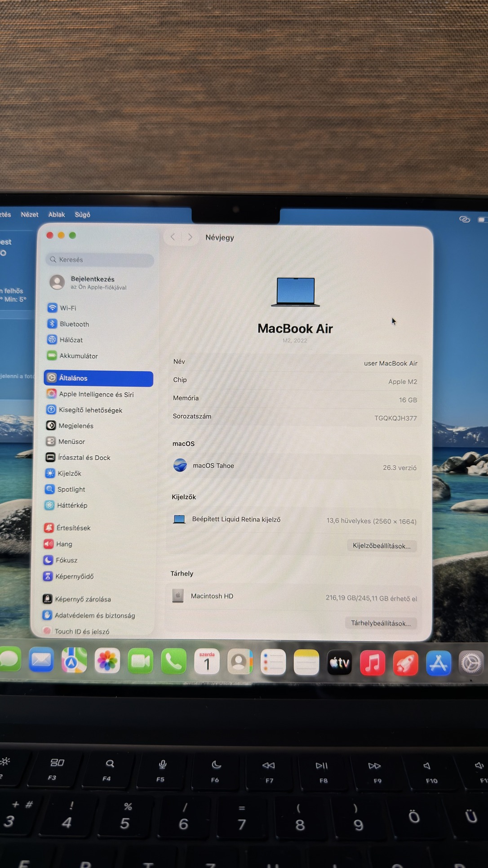Click System Settings gear in Dock
This screenshot has height=868, width=488.
(471, 663)
